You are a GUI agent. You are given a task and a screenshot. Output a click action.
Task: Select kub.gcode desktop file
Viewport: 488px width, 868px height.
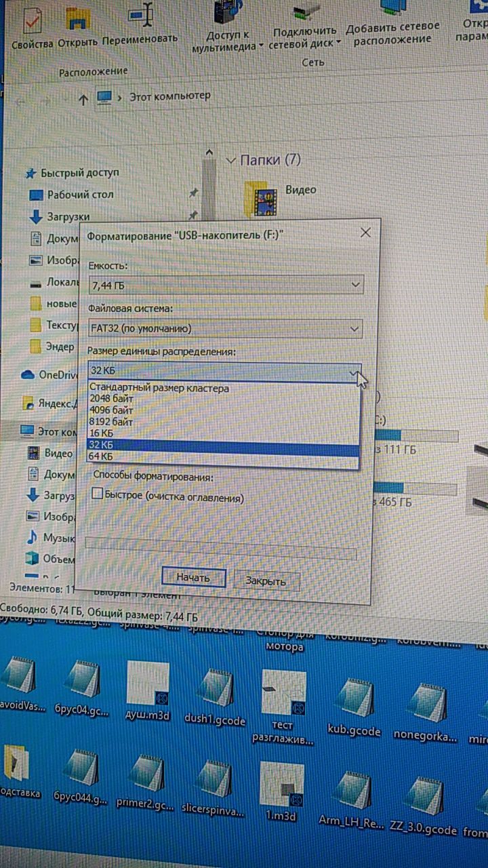[x=354, y=705]
